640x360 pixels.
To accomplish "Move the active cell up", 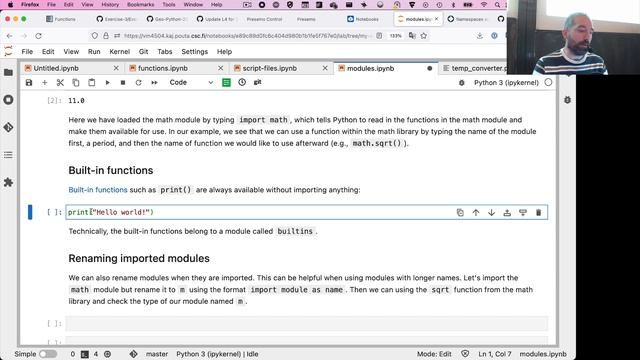I will (476, 212).
